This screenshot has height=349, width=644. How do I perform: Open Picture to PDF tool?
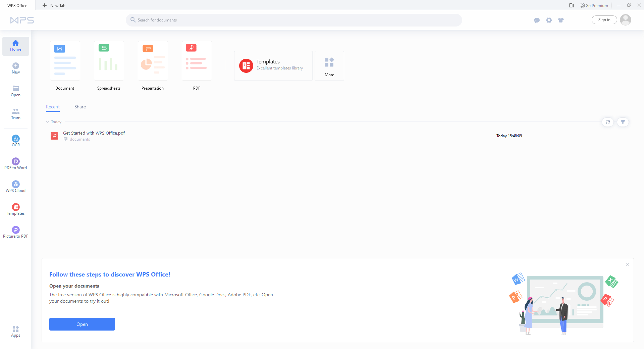coord(16,232)
